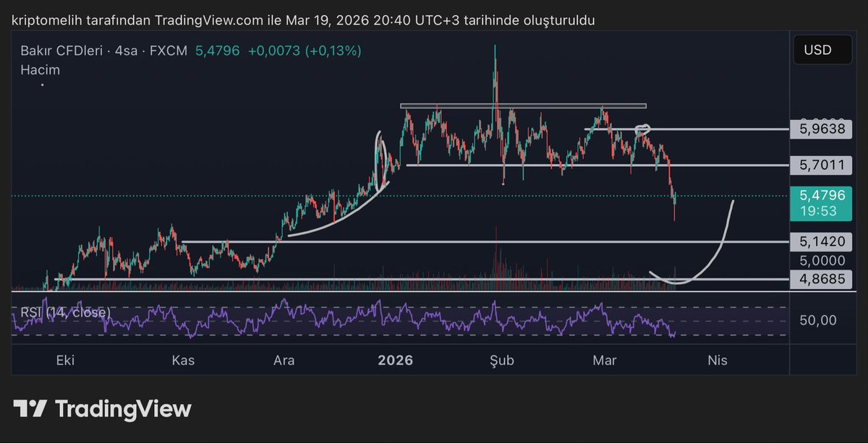Select the Şub month label on time axis
Screen dimensions: 868x443
tap(501, 360)
